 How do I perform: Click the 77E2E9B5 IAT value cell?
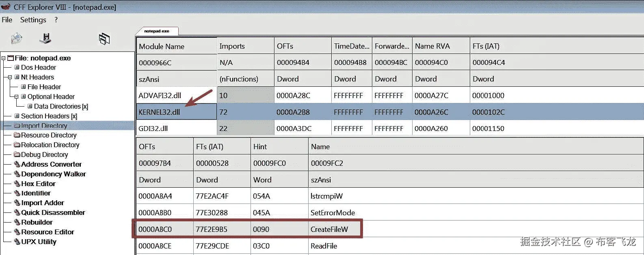[x=222, y=229]
